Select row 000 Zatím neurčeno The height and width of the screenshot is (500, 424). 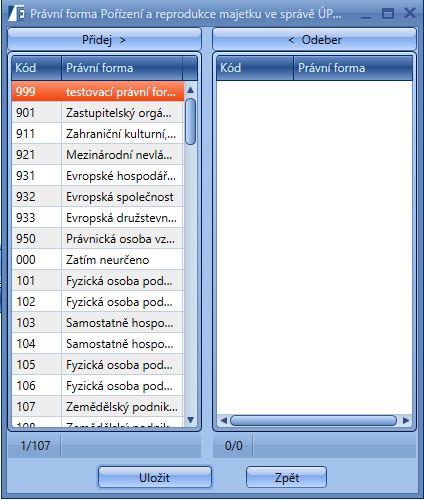click(98, 260)
